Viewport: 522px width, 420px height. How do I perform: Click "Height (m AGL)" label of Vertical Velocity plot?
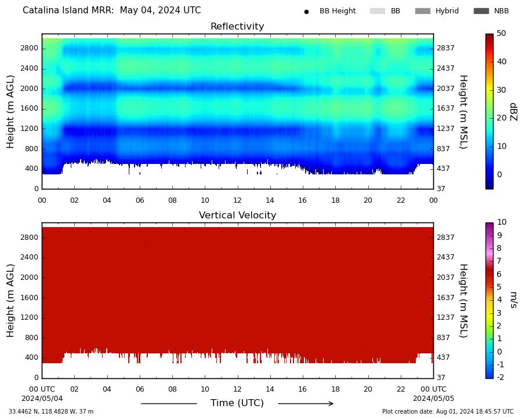[x=10, y=301]
